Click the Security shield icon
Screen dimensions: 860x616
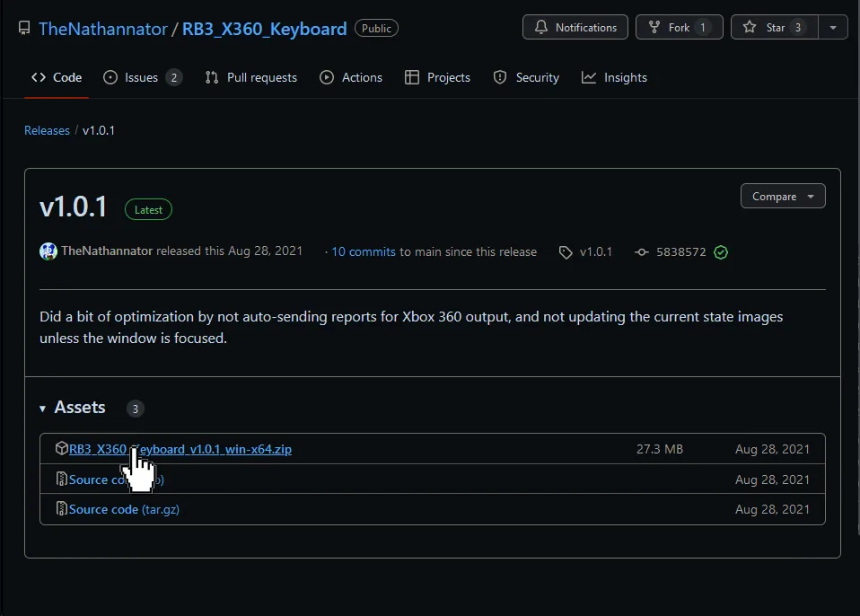pyautogui.click(x=500, y=77)
